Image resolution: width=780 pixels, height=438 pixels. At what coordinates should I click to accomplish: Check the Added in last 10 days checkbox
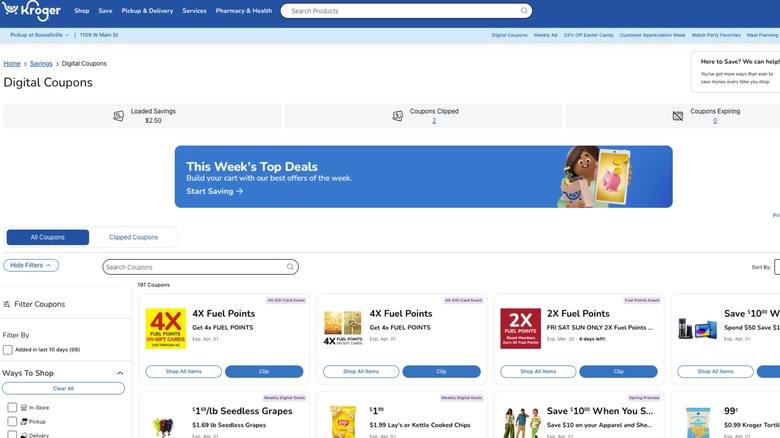coord(8,350)
